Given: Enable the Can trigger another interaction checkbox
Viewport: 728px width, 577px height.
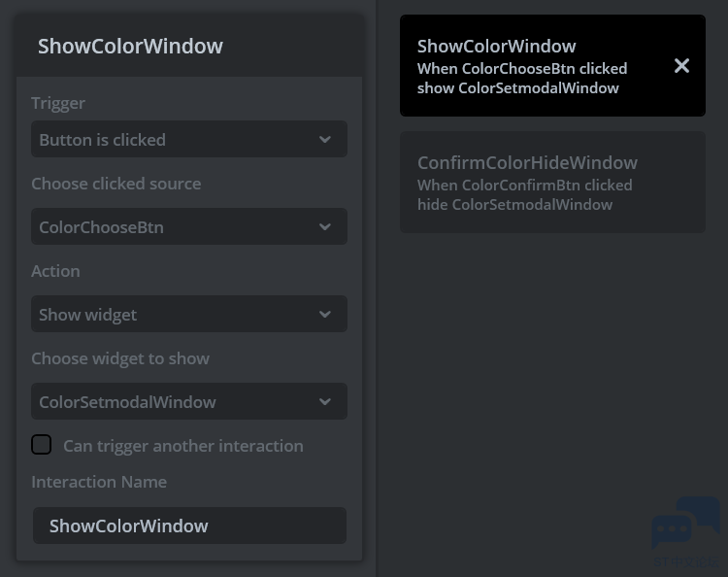Looking at the screenshot, I should click(42, 445).
